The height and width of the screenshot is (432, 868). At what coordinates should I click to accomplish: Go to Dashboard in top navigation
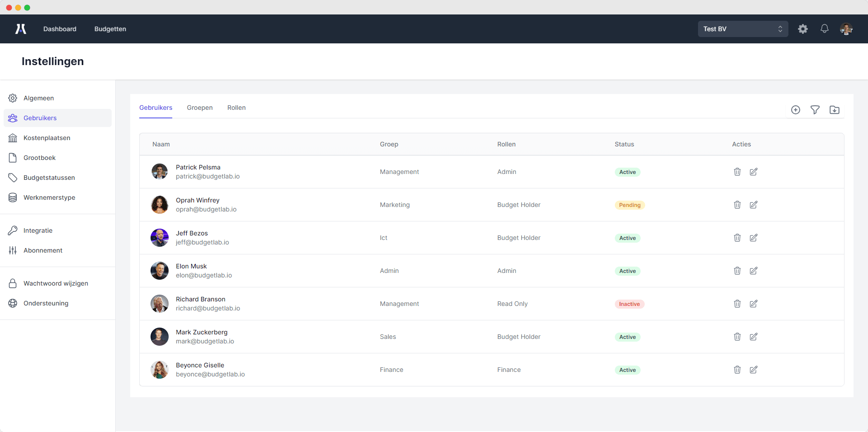coord(60,29)
